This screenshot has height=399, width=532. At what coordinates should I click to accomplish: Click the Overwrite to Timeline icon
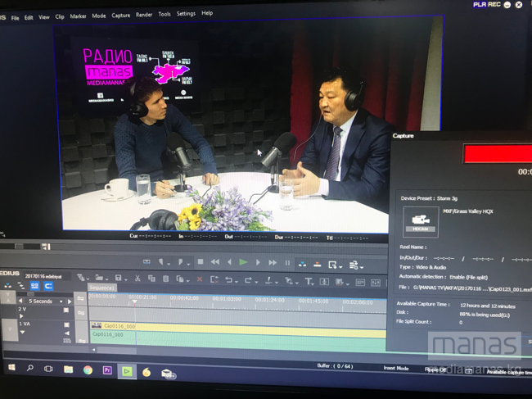coord(318,264)
